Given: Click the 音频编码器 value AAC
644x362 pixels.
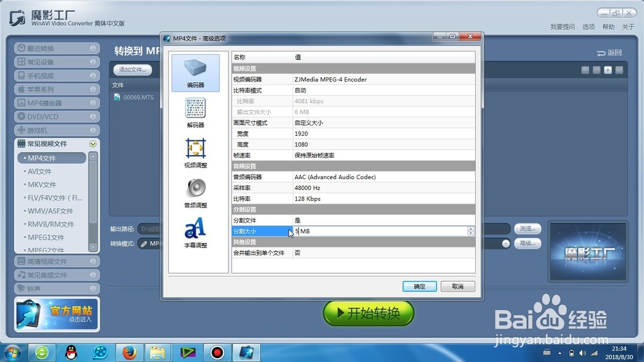Looking at the screenshot, I should tap(335, 177).
